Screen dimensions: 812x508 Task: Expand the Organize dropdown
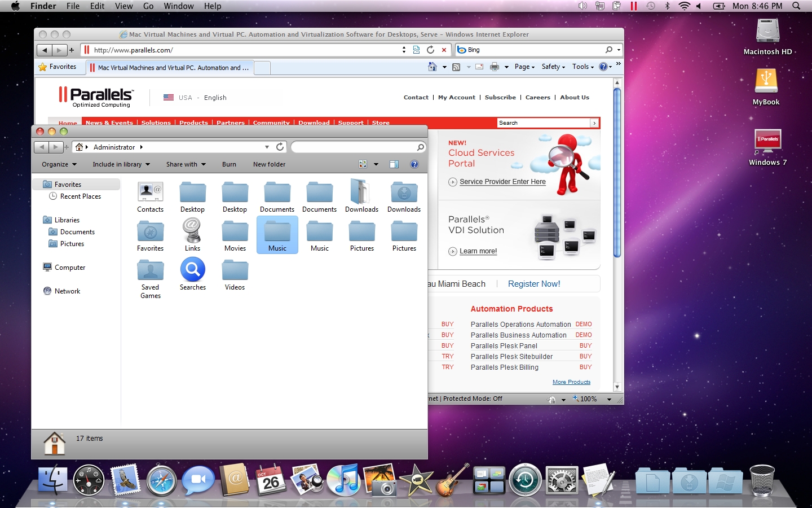[x=59, y=164]
